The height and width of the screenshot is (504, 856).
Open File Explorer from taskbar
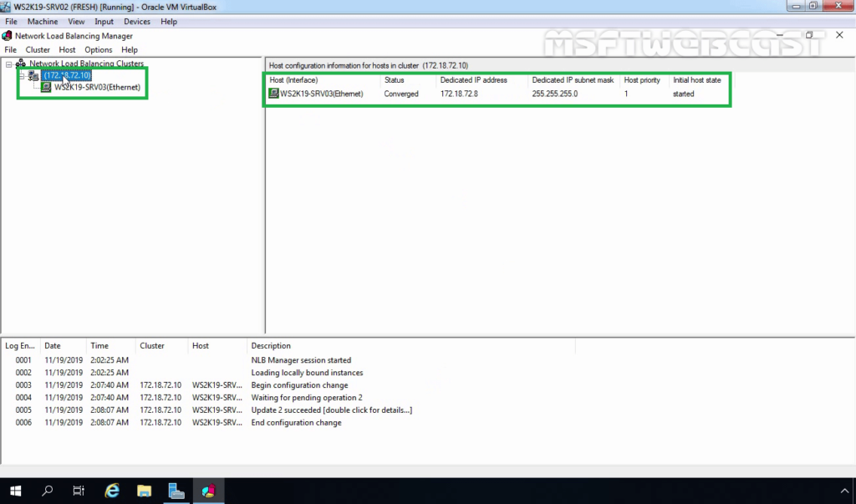coord(144,491)
